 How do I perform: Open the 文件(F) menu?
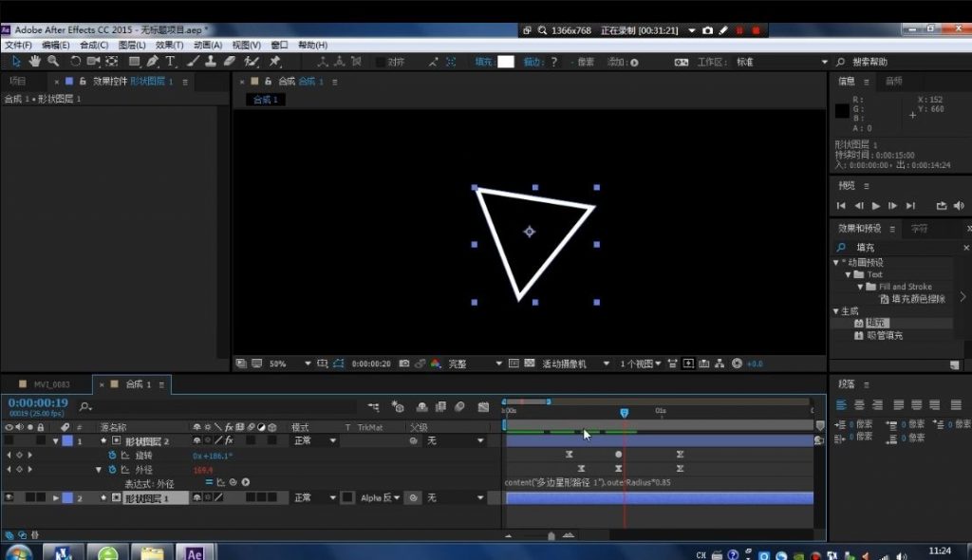pyautogui.click(x=18, y=46)
